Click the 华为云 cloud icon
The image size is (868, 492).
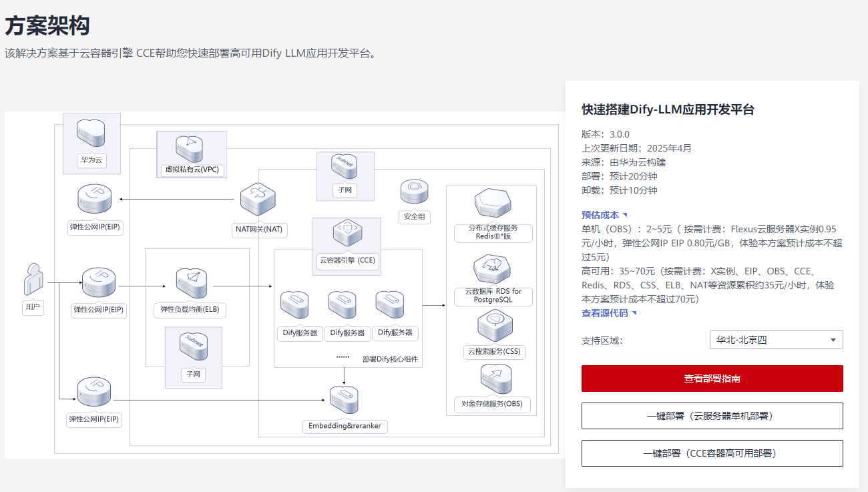coord(91,134)
